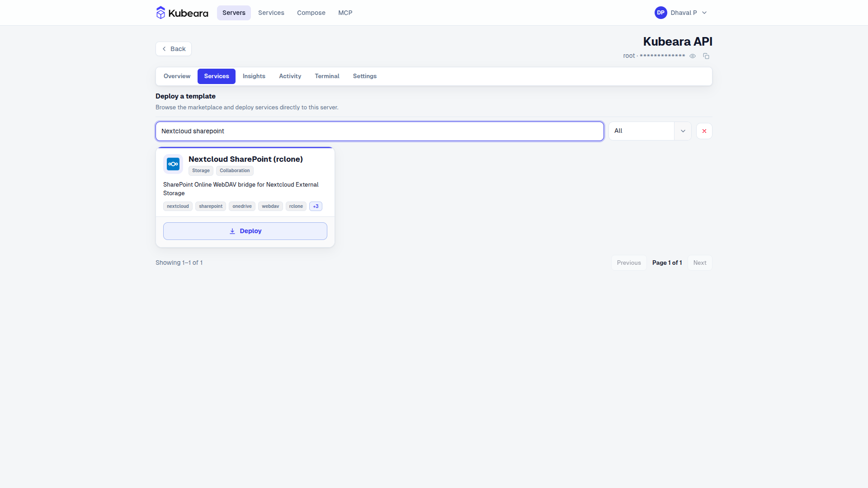Click the Nextcloud template icon

pyautogui.click(x=173, y=164)
